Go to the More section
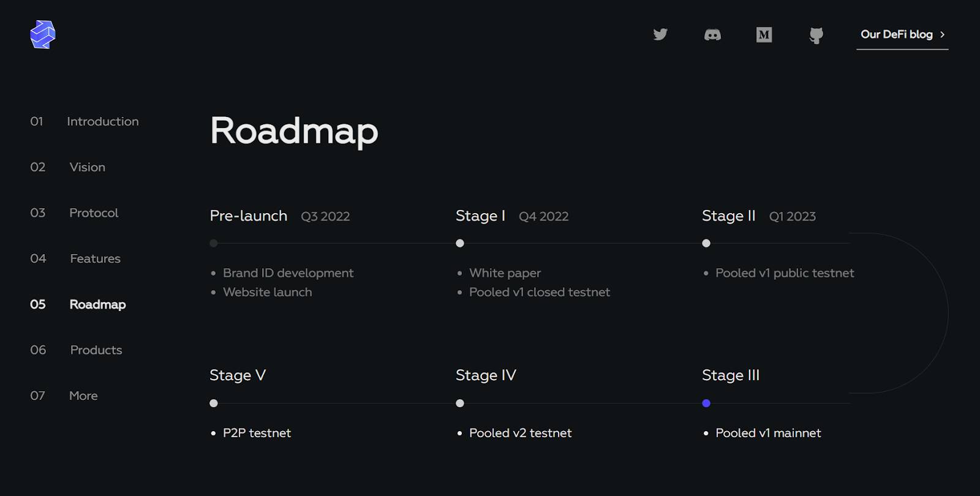The width and height of the screenshot is (980, 496). pyautogui.click(x=83, y=396)
